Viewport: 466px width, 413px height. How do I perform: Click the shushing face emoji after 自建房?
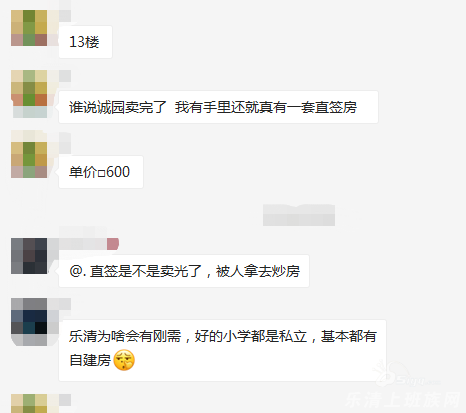point(124,360)
